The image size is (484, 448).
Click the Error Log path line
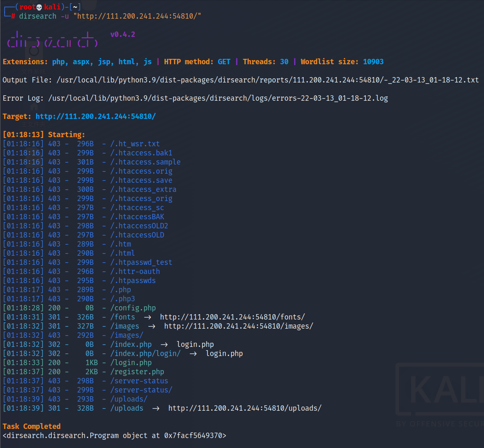195,98
